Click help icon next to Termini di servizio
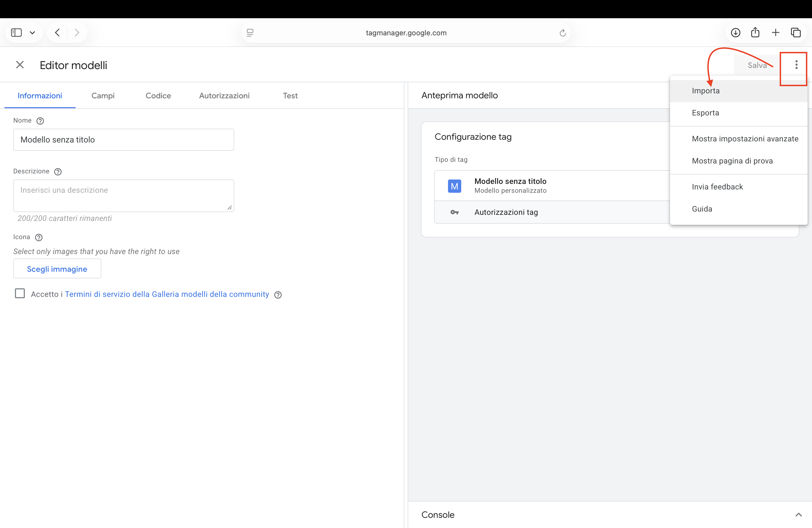 point(278,295)
